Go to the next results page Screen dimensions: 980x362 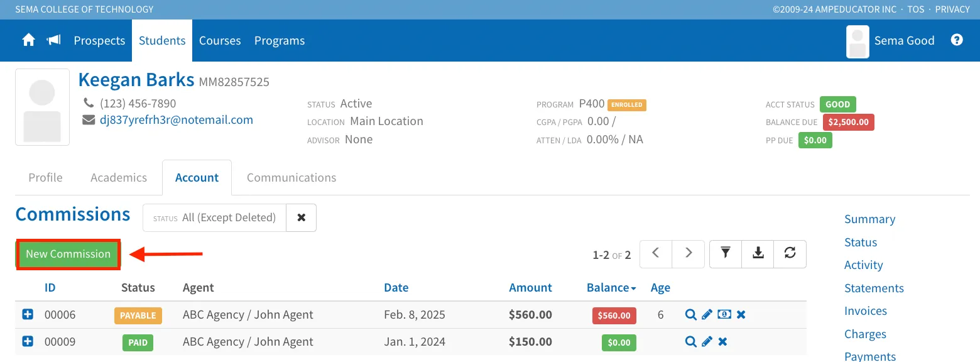coord(689,253)
